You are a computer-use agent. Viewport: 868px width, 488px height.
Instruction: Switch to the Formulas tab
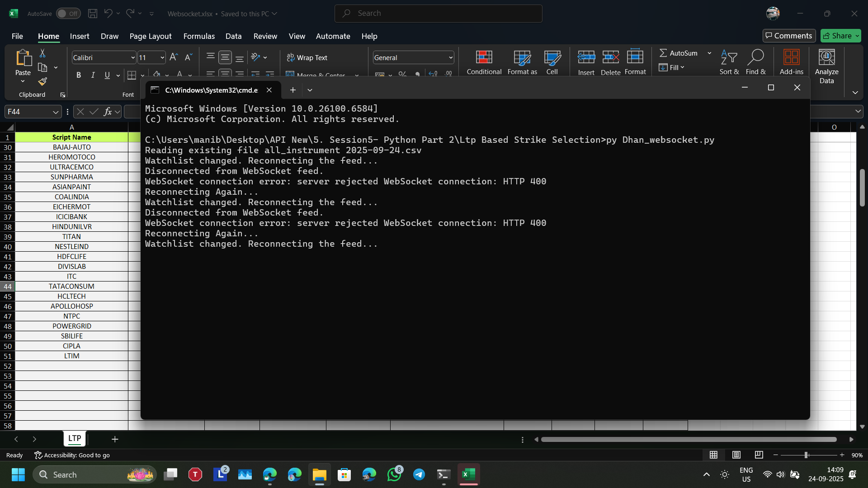[199, 36]
